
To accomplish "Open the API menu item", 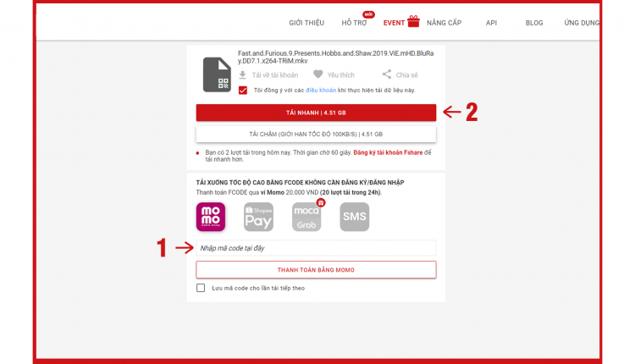I will tap(491, 23).
